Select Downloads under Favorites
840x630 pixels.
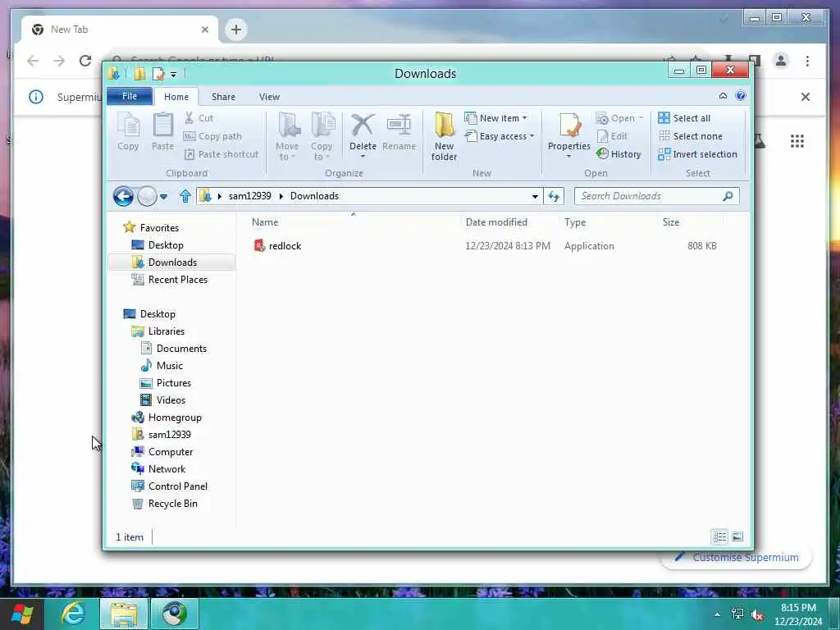pyautogui.click(x=172, y=262)
